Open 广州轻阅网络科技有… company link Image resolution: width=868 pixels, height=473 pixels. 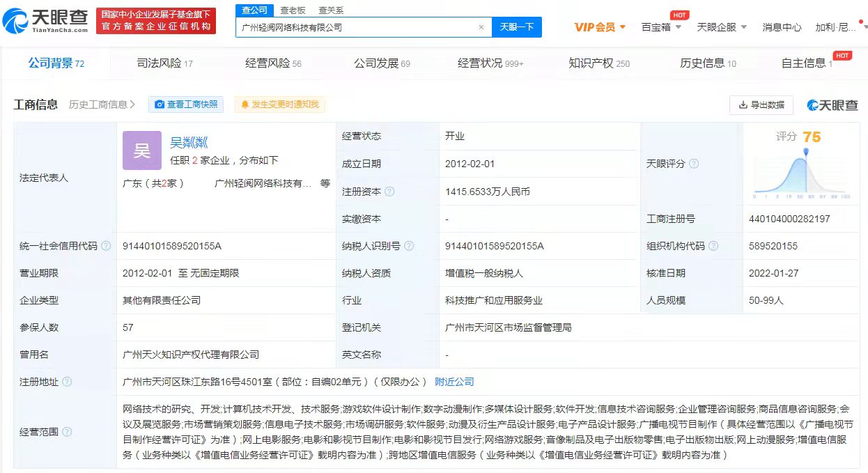pyautogui.click(x=263, y=183)
